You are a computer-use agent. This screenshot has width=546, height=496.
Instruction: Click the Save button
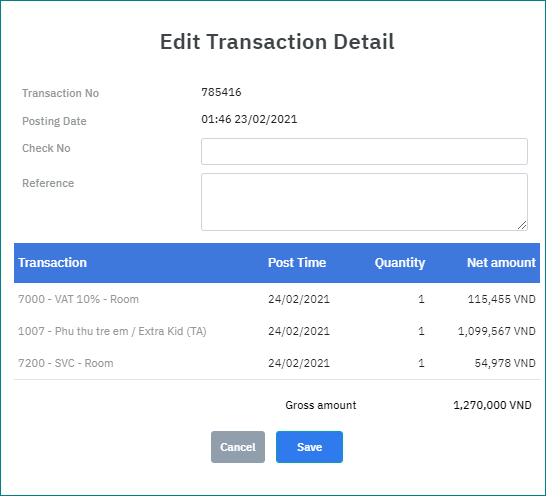[309, 447]
